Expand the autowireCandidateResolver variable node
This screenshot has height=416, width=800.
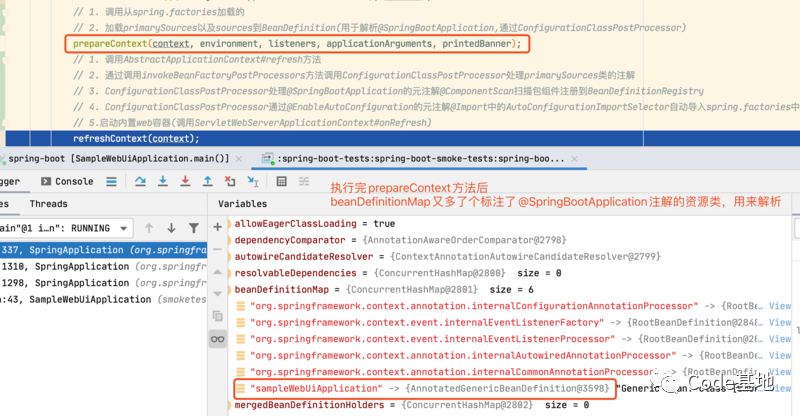click(x=230, y=256)
